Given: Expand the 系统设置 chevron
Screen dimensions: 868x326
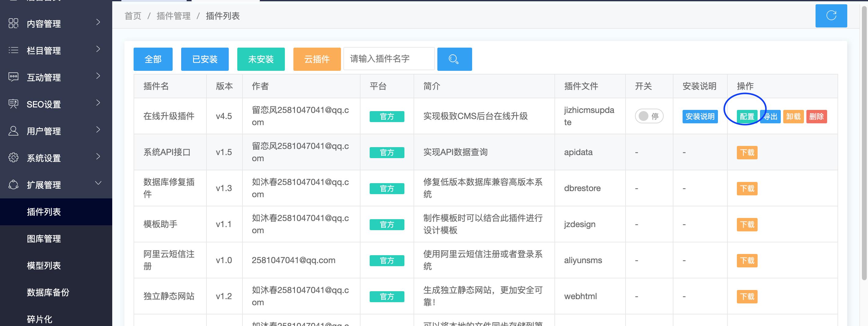Looking at the screenshot, I should tap(98, 156).
